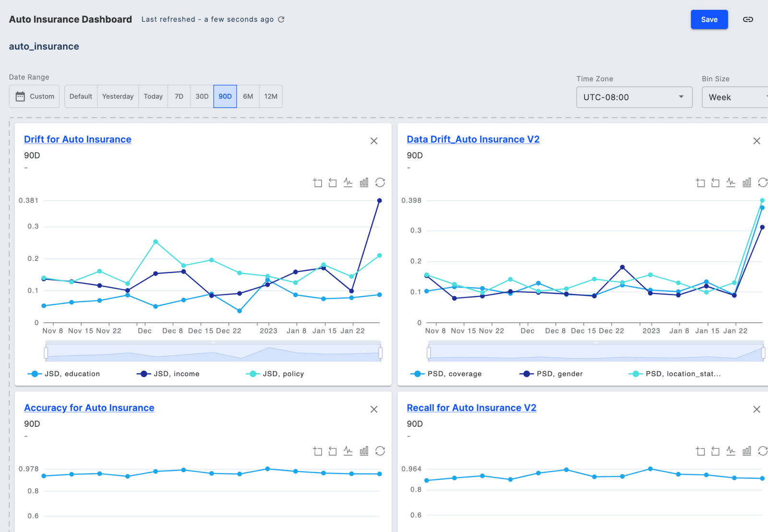Screen dimensions: 768x532
Task: Open the Drift for Auto Insurance chart
Action: pyautogui.click(x=78, y=139)
